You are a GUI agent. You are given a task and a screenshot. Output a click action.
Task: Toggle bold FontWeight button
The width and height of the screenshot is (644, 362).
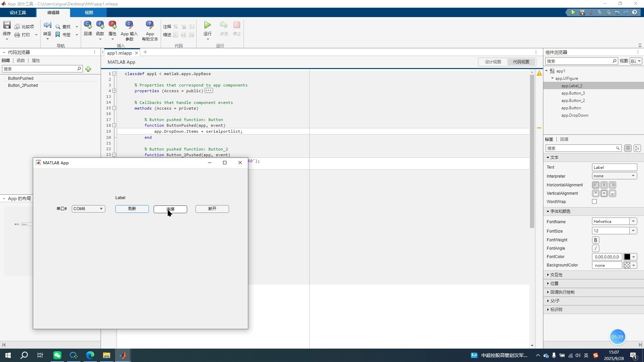coord(595,240)
